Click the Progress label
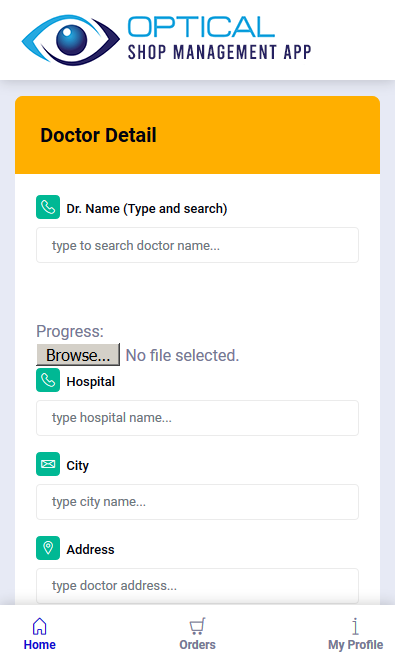 70,332
